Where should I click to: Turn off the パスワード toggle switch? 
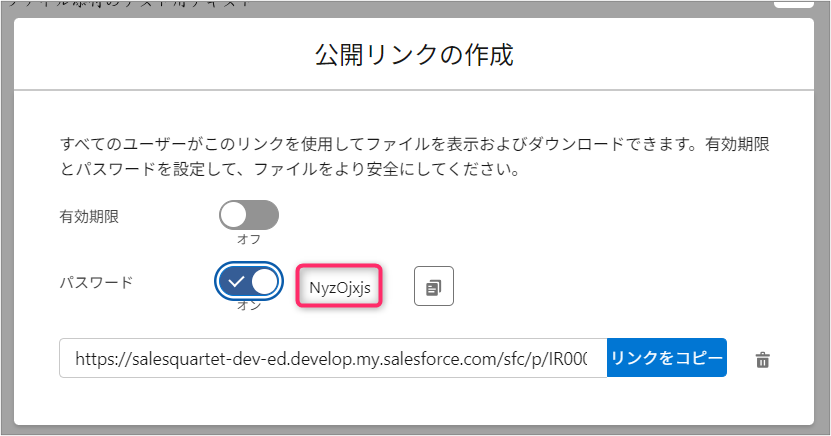click(x=248, y=282)
